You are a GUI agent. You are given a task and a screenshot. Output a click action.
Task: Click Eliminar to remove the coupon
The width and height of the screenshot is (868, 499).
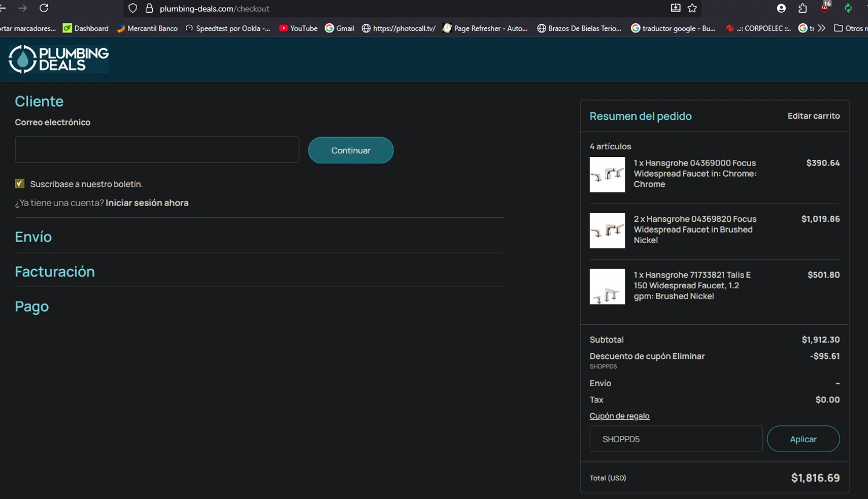(689, 356)
